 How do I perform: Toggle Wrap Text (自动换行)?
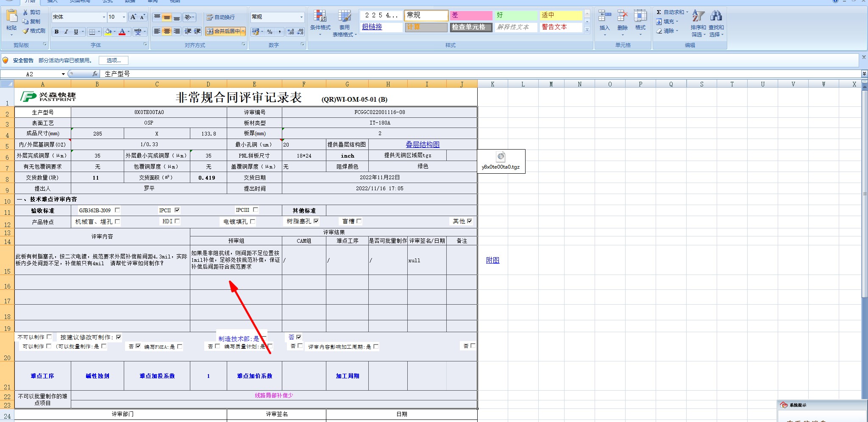coord(220,17)
